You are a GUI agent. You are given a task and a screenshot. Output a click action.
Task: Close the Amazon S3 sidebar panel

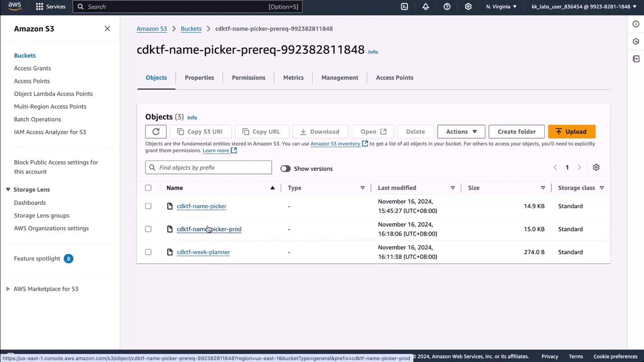coord(107,29)
